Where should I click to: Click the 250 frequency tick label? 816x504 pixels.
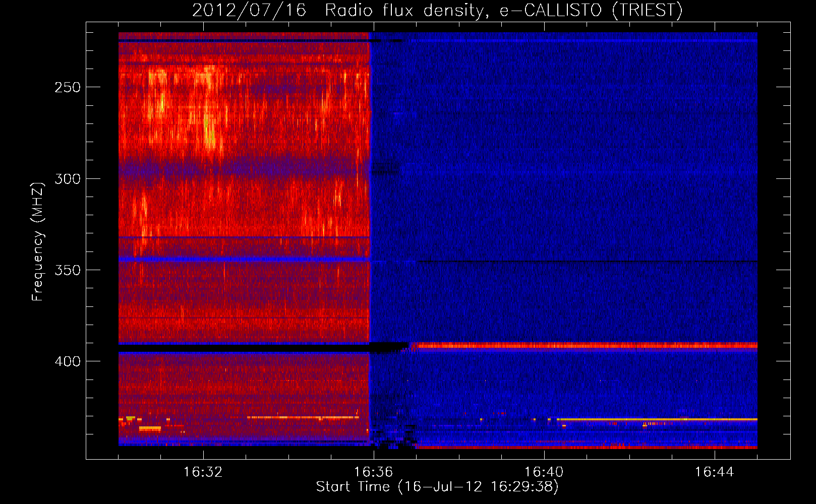pyautogui.click(x=68, y=87)
